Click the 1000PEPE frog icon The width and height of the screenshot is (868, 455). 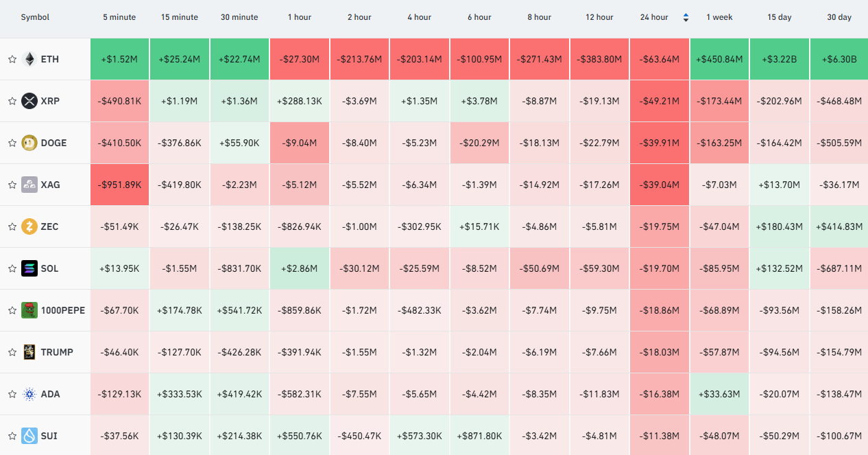click(29, 311)
